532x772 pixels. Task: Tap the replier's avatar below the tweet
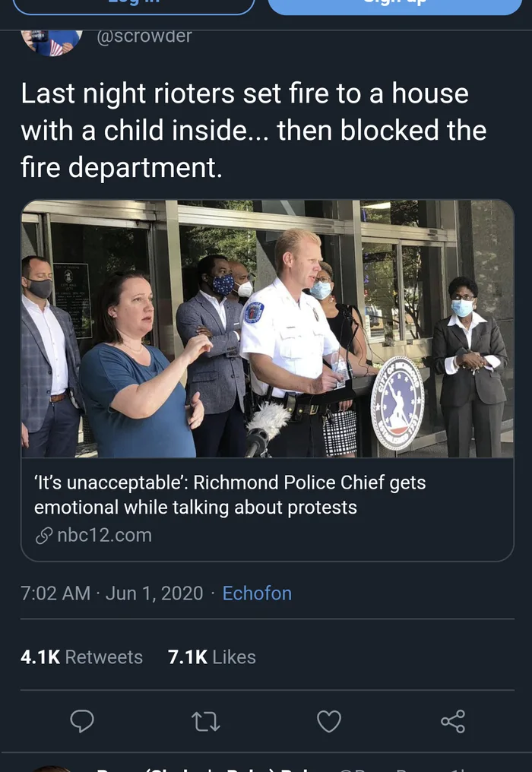pos(53,766)
